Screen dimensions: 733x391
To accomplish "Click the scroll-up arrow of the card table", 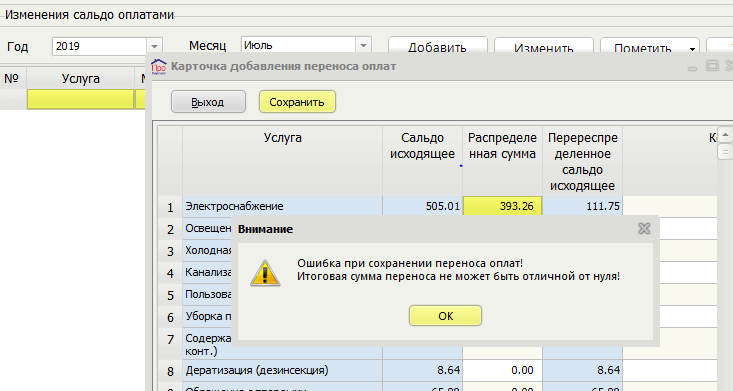I will tap(725, 135).
